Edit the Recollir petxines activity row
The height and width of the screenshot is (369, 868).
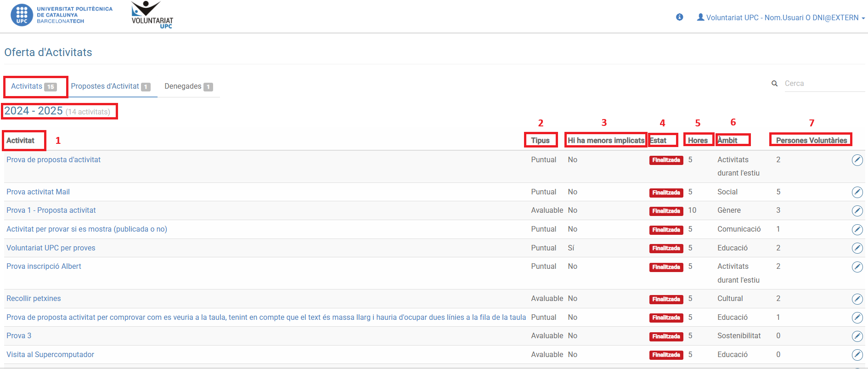[857, 299]
